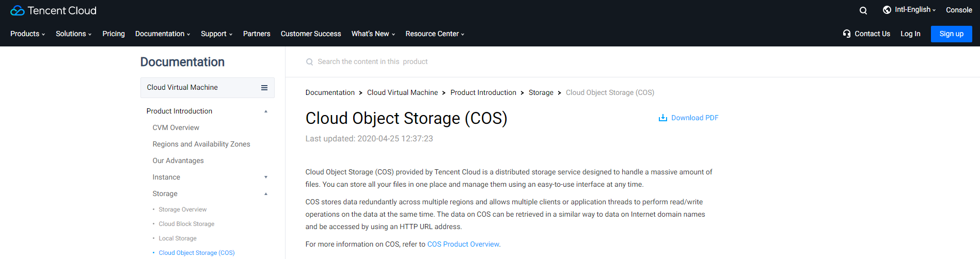Click the Product Introduction breadcrumb
The image size is (980, 259).
coord(483,93)
